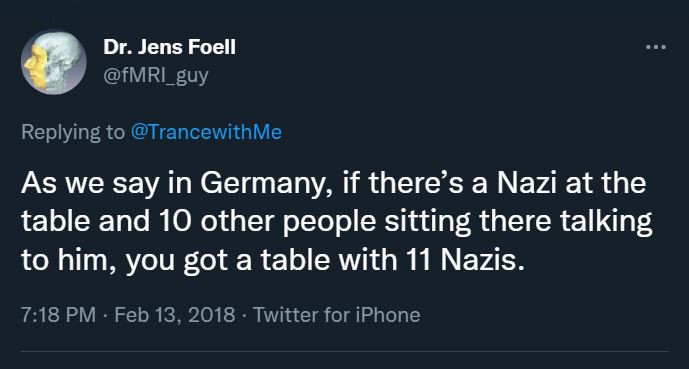689x369 pixels.
Task: Click the tweet's first line beginning 'As we say'
Action: point(334,183)
